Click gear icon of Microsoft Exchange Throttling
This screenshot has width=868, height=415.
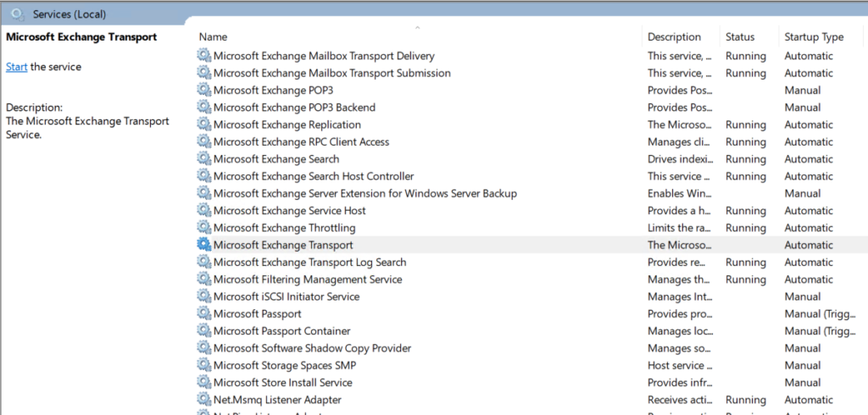(x=203, y=227)
